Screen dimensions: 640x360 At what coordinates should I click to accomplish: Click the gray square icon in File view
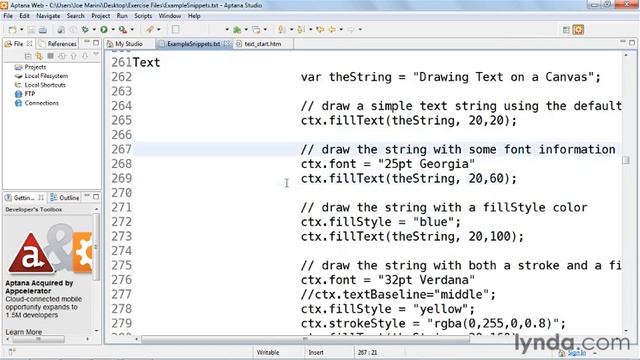pyautogui.click(x=51, y=56)
